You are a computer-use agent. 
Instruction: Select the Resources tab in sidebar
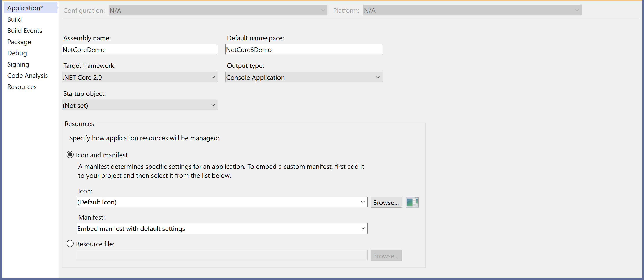coord(22,87)
